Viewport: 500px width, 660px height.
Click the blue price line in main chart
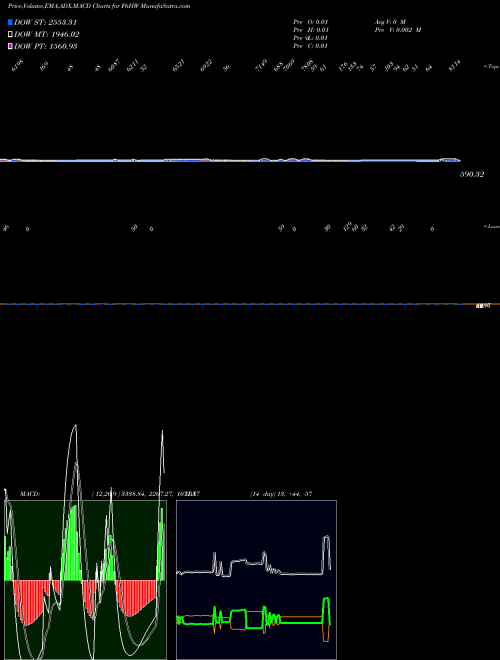[230, 160]
